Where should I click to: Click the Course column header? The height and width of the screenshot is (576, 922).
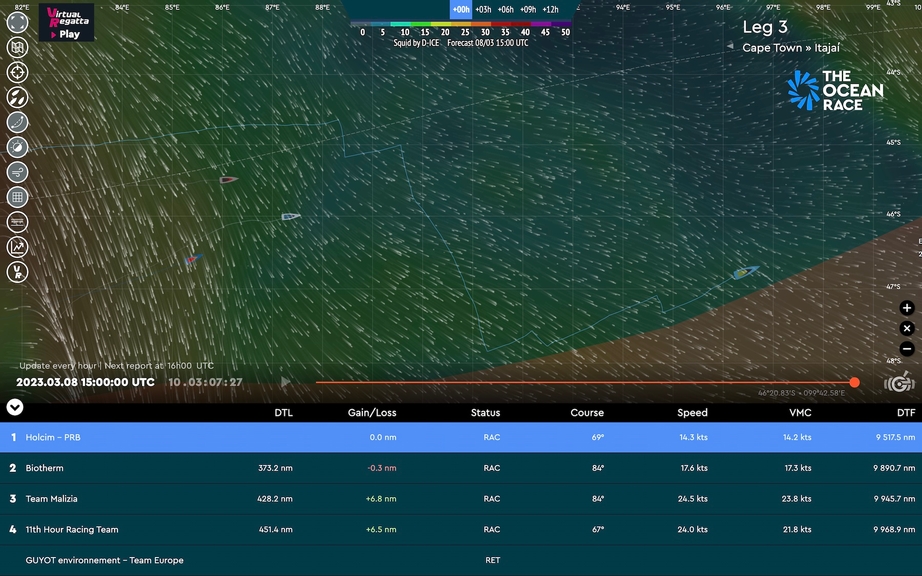pyautogui.click(x=587, y=413)
